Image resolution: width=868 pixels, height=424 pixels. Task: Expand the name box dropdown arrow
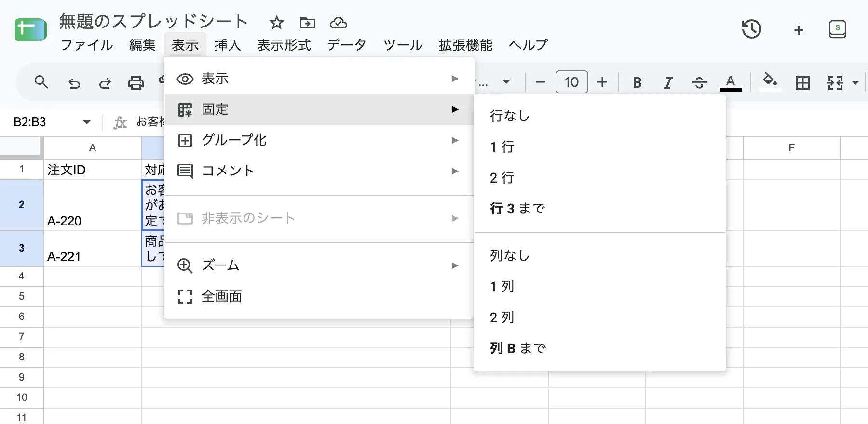tap(87, 122)
